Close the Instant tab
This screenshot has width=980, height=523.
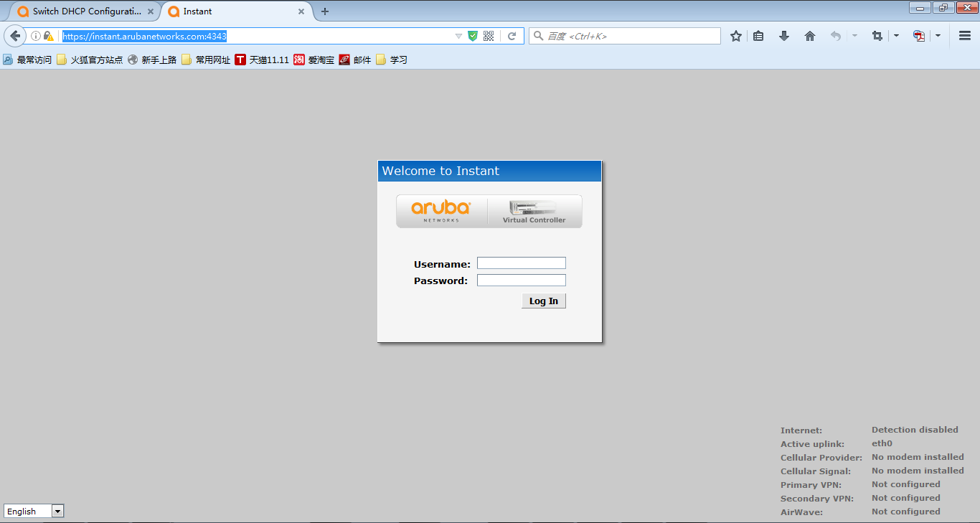tap(301, 11)
